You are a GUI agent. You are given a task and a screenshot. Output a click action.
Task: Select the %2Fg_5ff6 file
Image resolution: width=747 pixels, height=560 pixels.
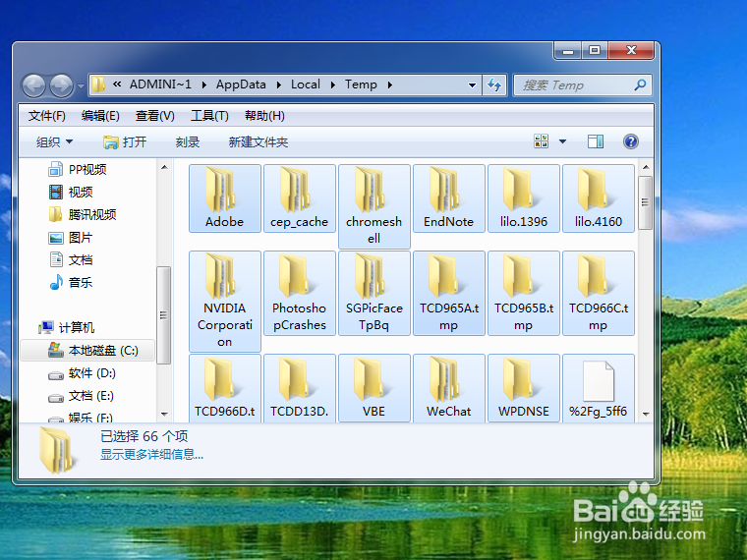(599, 388)
